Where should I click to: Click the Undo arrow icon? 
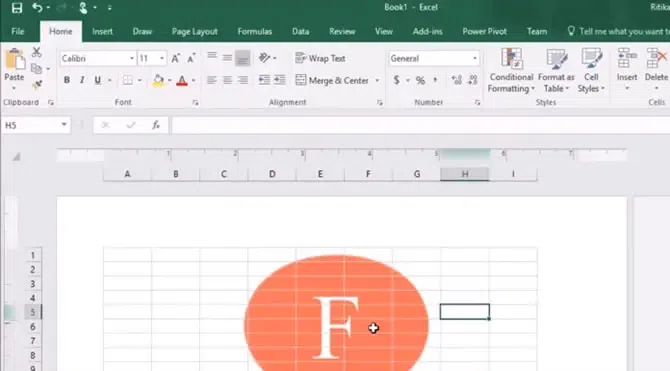pyautogui.click(x=38, y=7)
